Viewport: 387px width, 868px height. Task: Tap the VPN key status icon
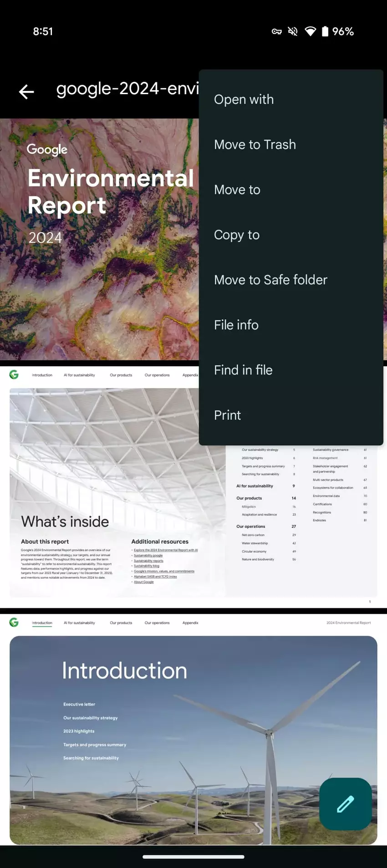[276, 31]
